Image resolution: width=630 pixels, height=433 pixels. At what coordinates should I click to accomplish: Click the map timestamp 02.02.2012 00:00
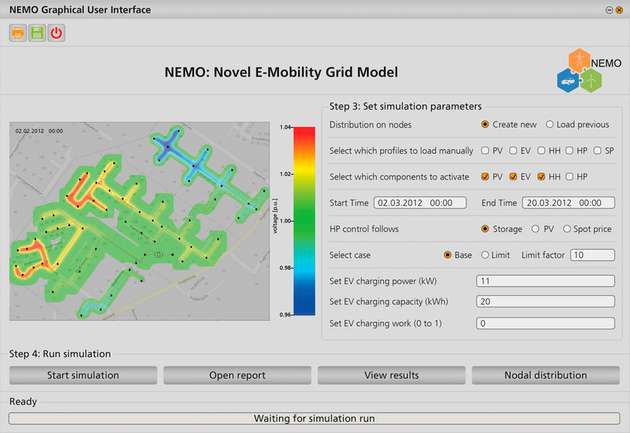point(39,131)
